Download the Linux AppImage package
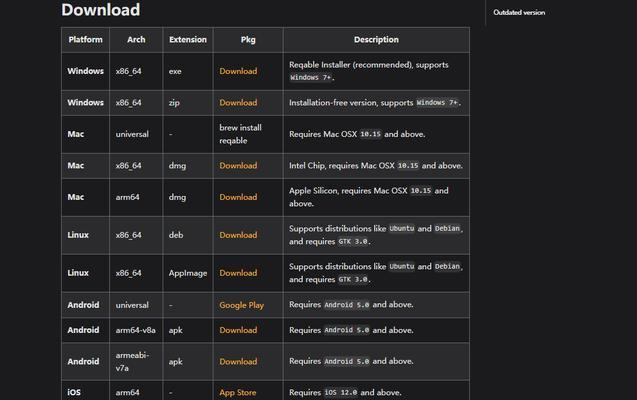This screenshot has width=637, height=400. (238, 273)
